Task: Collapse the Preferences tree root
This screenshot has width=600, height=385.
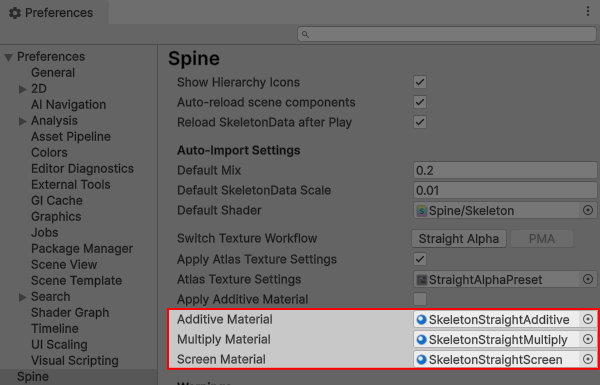Action: point(8,57)
